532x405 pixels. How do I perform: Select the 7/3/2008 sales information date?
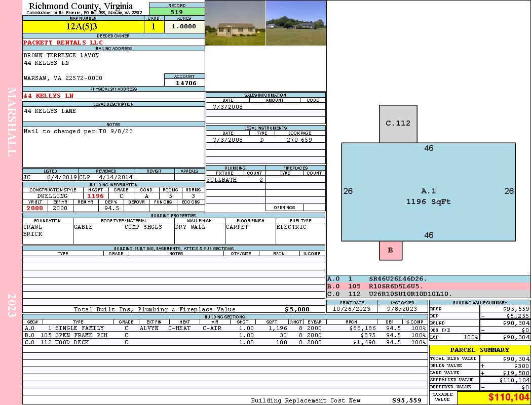(227, 107)
